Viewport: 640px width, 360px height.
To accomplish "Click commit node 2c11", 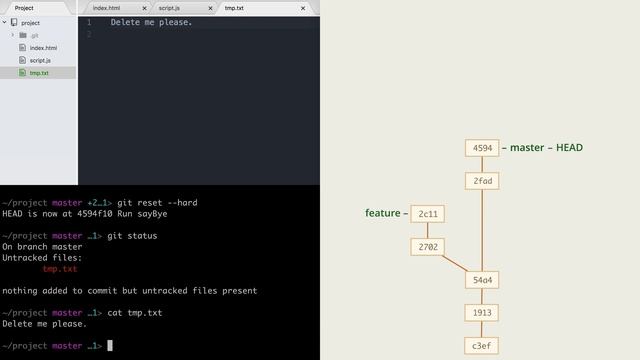I will (x=428, y=214).
